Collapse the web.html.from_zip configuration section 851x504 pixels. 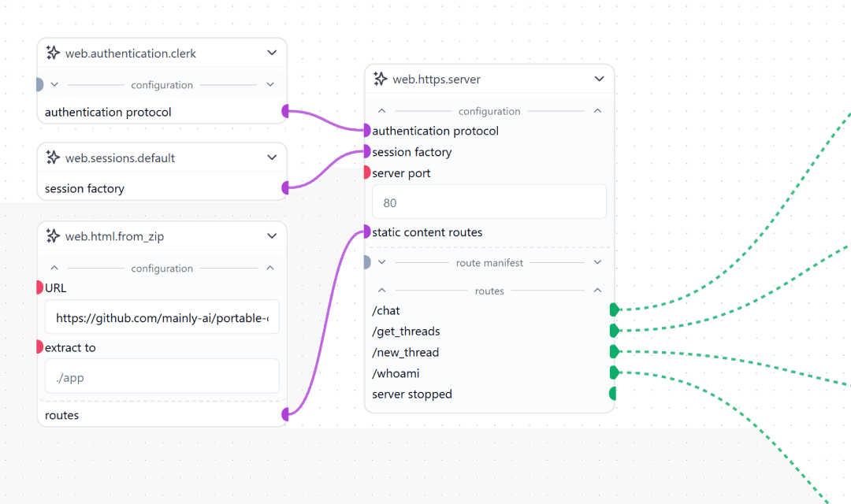[270, 269]
